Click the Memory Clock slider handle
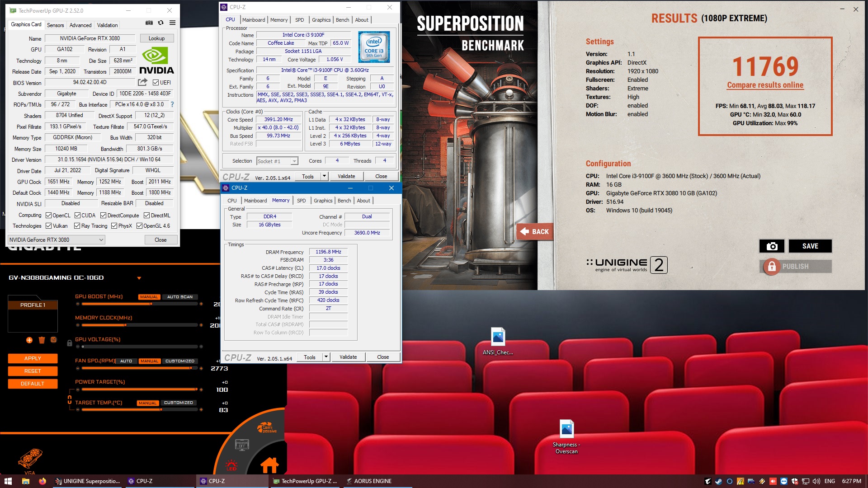Image resolution: width=868 pixels, height=488 pixels. [x=125, y=325]
